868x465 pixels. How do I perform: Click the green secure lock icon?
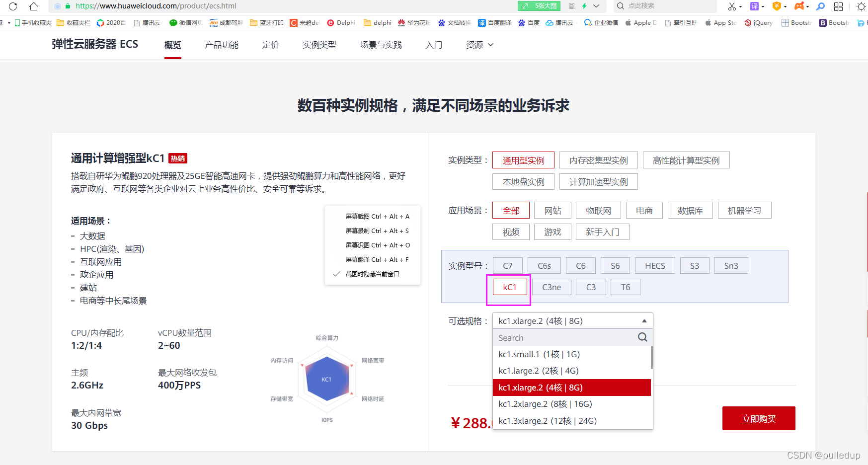68,6
